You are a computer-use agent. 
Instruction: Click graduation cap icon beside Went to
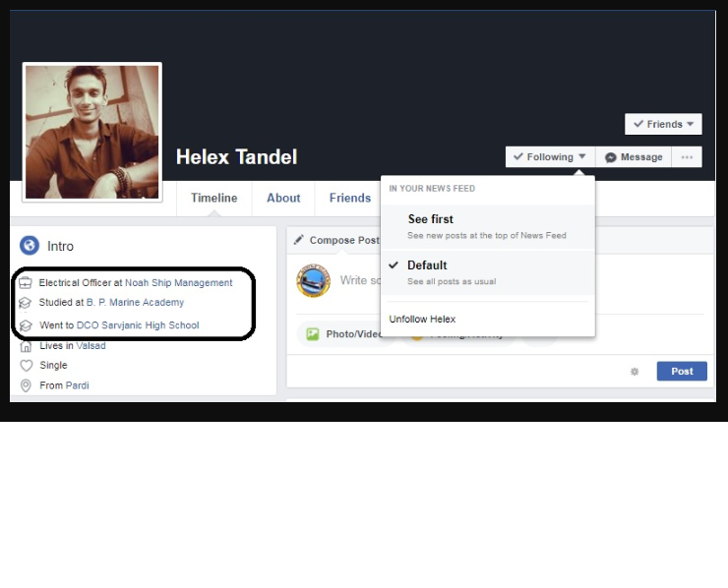coord(26,325)
